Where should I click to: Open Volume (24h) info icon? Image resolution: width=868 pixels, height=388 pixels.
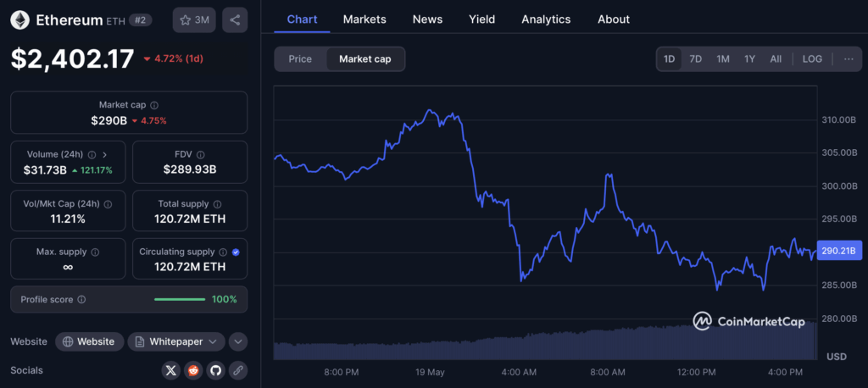click(92, 155)
